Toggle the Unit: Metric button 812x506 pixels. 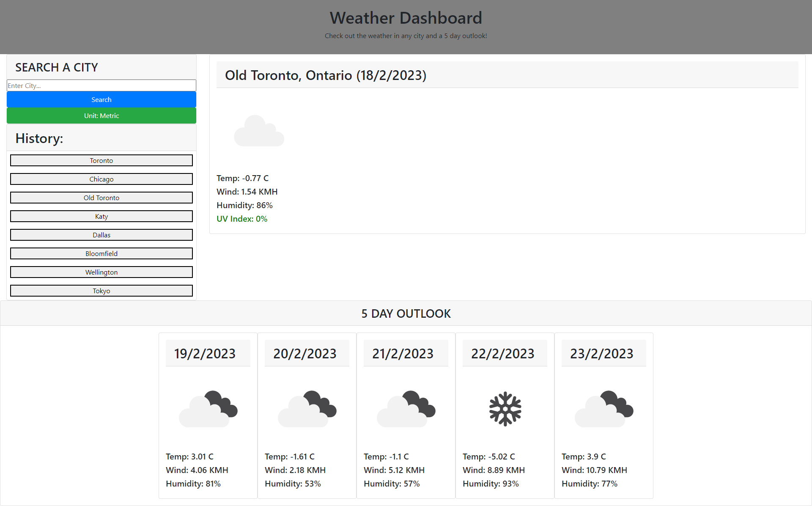(101, 115)
